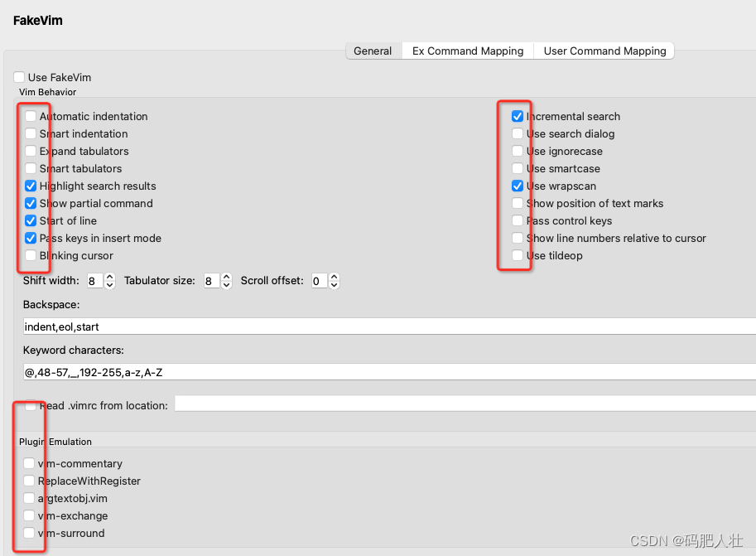This screenshot has width=756, height=556.
Task: Click the Keyword characters field
Action: click(x=389, y=372)
